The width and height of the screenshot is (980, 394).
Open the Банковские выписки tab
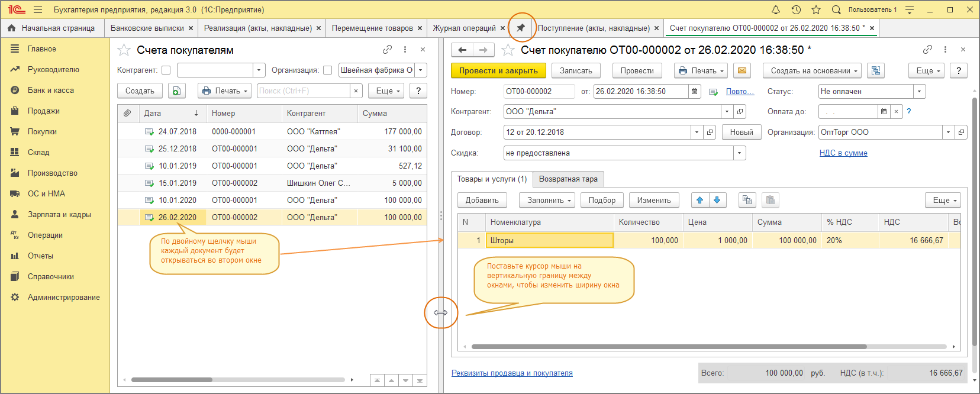147,28
